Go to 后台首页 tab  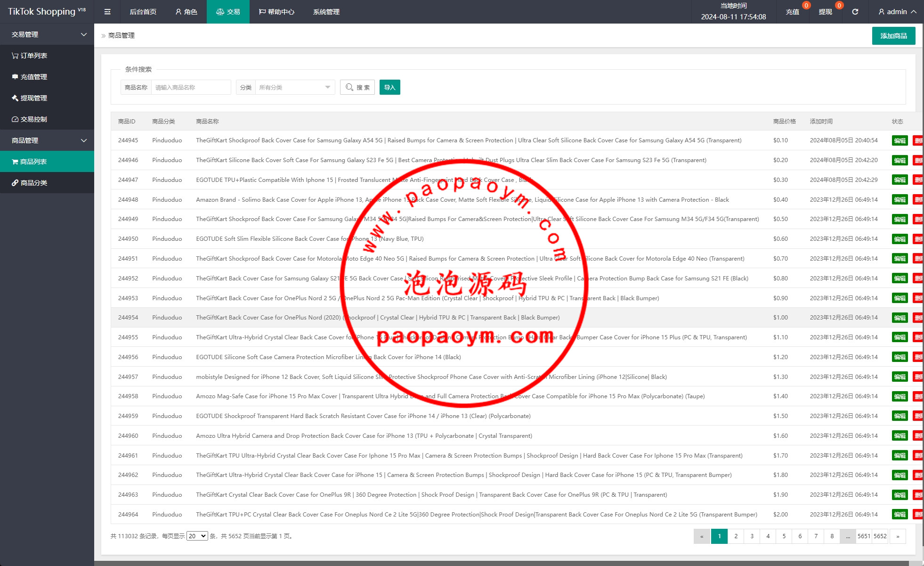pos(143,12)
